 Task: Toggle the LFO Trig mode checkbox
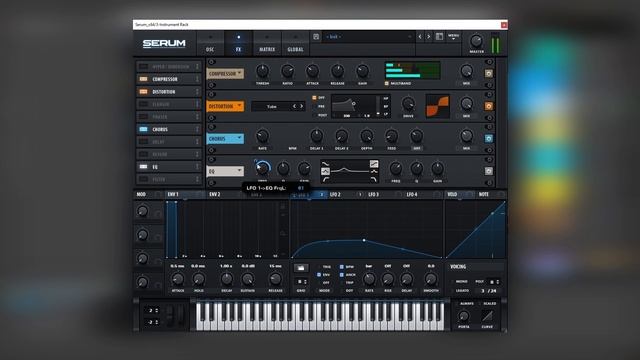tap(319, 267)
